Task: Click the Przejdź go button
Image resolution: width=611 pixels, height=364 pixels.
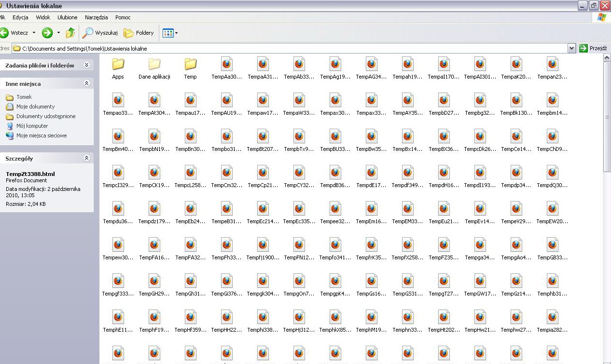Action: [x=593, y=48]
